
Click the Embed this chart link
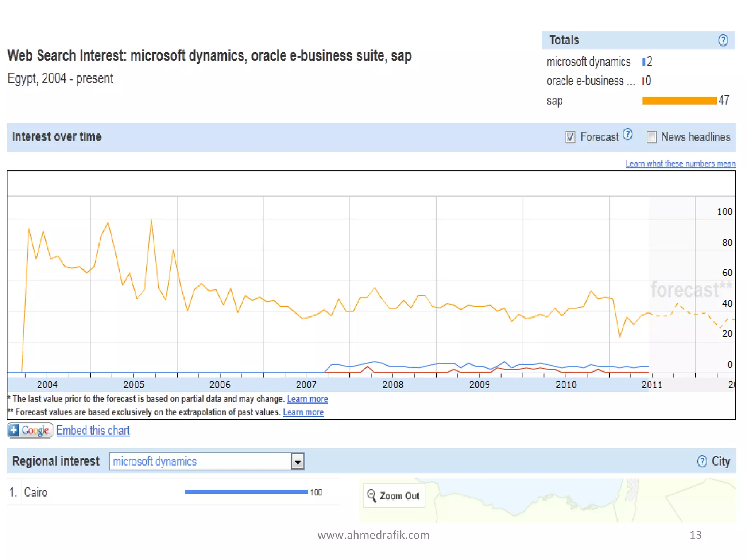93,430
